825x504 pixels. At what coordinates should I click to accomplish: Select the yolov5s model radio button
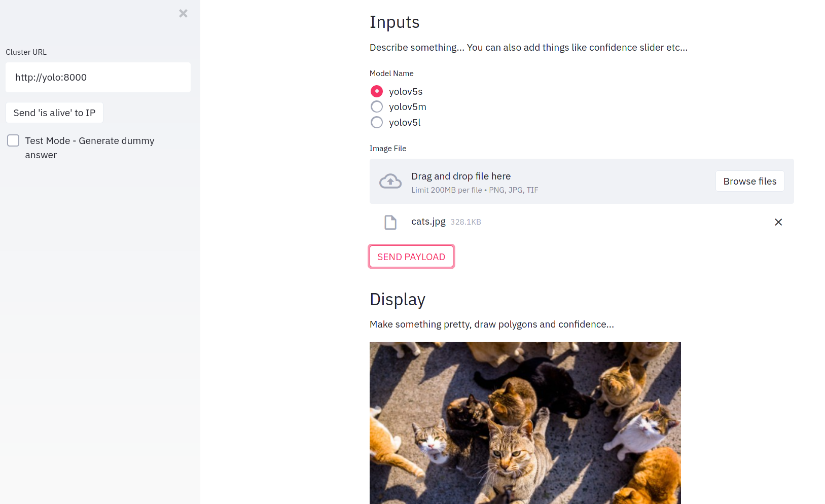click(x=377, y=91)
